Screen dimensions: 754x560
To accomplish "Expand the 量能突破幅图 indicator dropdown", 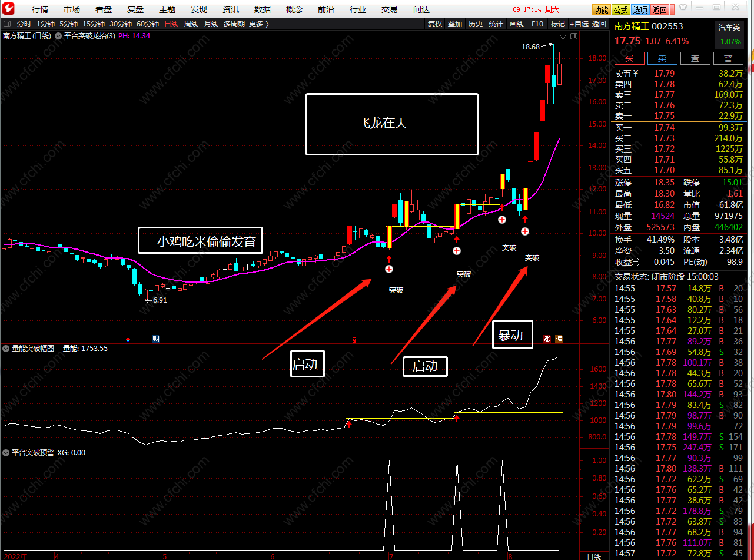I will (x=6, y=348).
